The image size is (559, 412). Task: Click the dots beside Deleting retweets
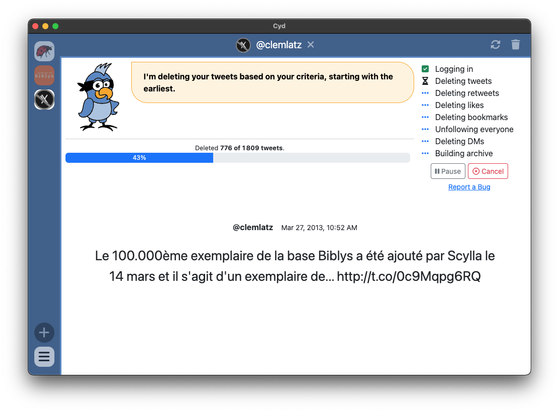click(x=425, y=93)
